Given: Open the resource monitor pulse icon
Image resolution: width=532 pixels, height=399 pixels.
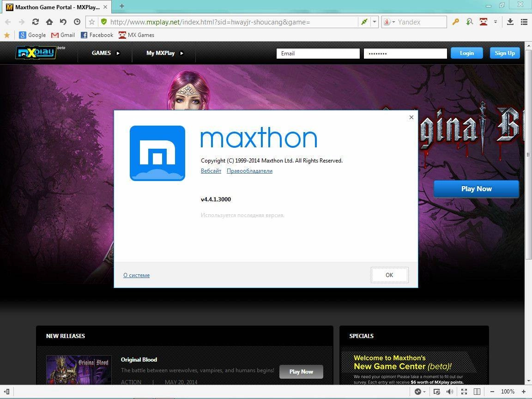Looking at the screenshot, I should coord(417,392).
